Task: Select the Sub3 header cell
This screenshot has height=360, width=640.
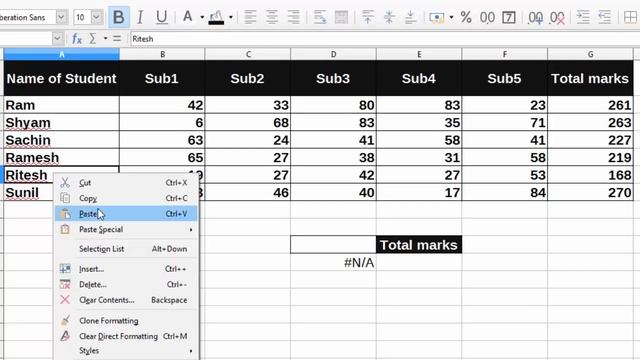Action: [x=333, y=78]
